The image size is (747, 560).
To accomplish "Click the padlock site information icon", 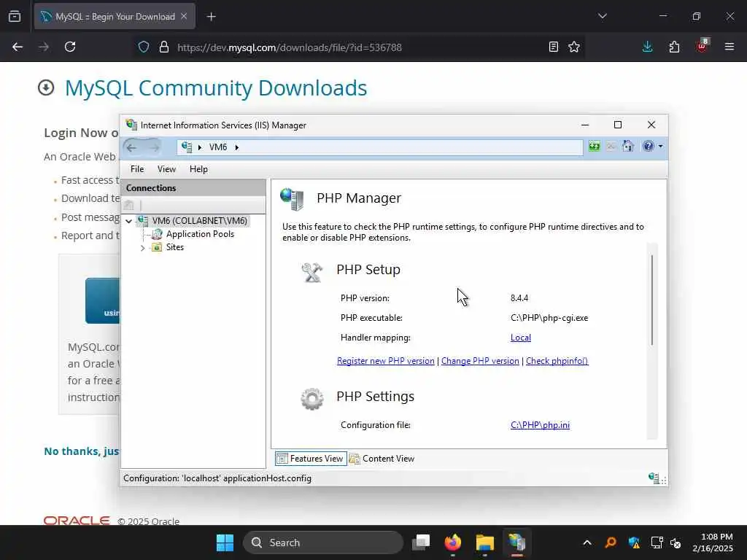I will coord(164,47).
